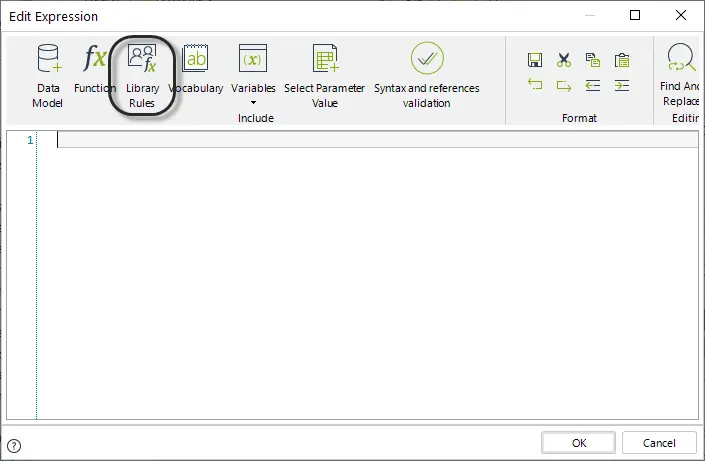The width and height of the screenshot is (705, 461).
Task: Open the Vocabulary tool
Action: [196, 68]
